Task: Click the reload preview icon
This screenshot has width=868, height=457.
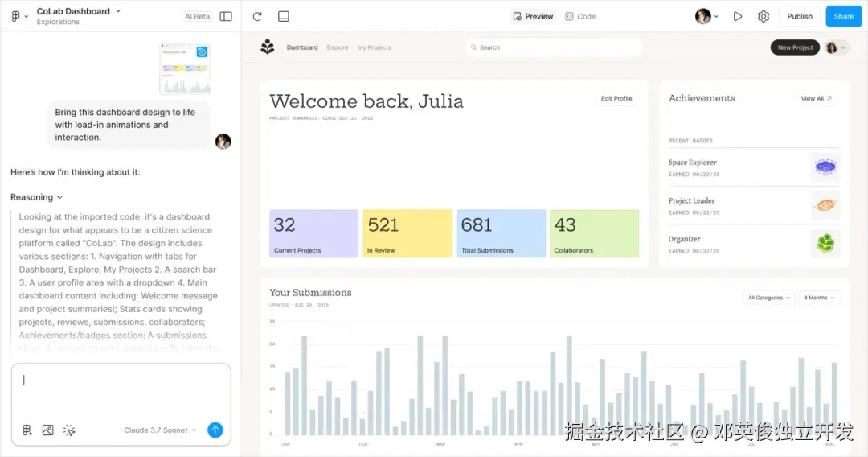Action: 257,16
